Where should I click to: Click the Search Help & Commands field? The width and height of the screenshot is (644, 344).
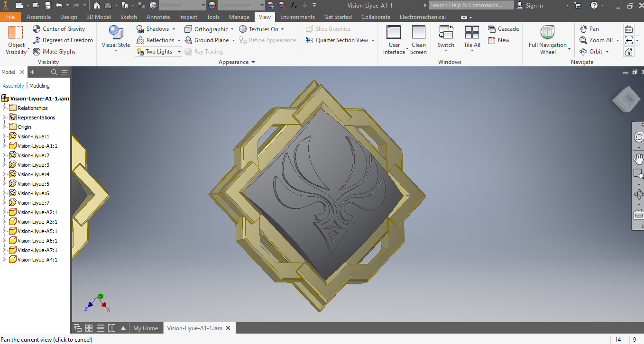[x=471, y=5]
